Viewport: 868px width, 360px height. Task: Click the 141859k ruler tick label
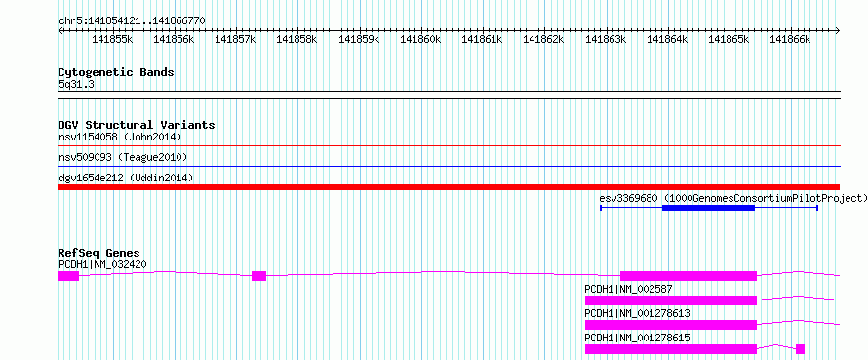tap(359, 39)
